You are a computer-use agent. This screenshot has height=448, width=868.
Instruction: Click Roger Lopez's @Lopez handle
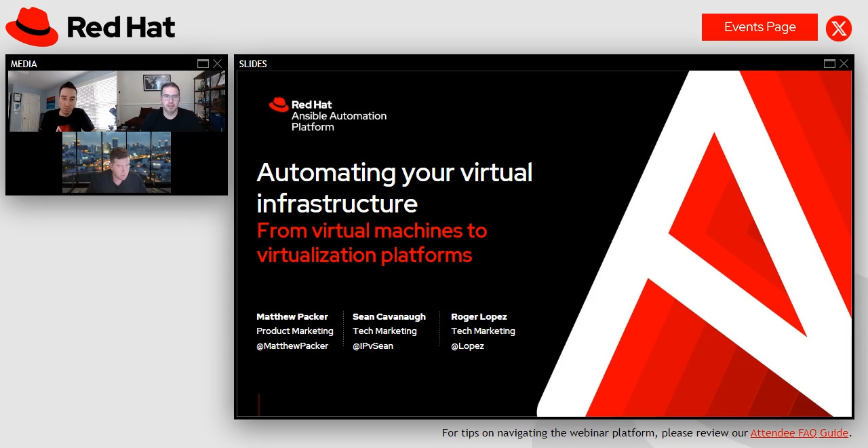[x=468, y=346]
